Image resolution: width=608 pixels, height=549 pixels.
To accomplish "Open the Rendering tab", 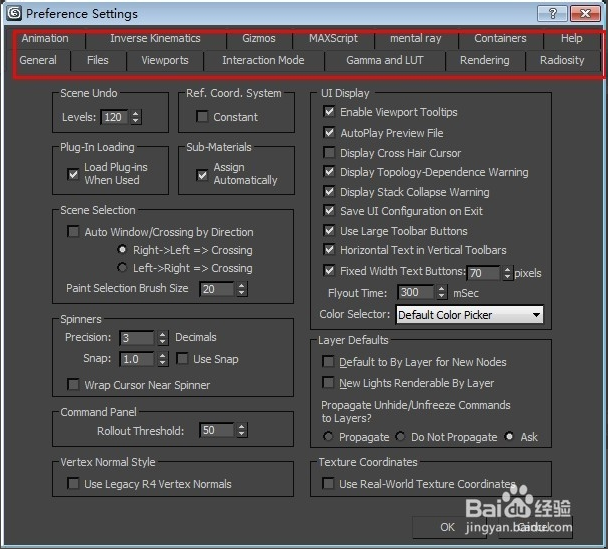I will pos(485,60).
